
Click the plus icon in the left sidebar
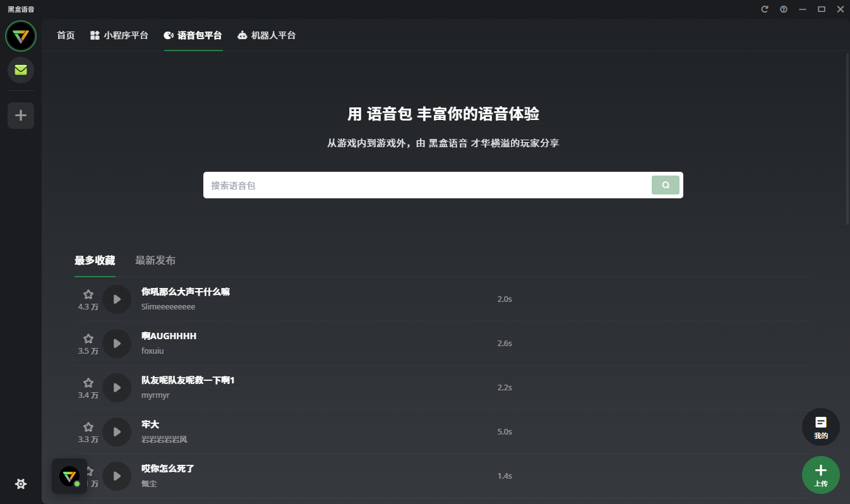coord(20,116)
